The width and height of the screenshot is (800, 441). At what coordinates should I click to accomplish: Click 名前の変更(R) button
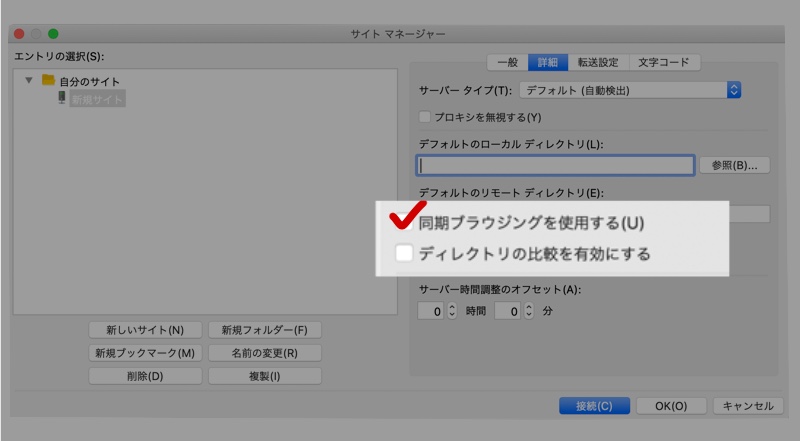[265, 353]
